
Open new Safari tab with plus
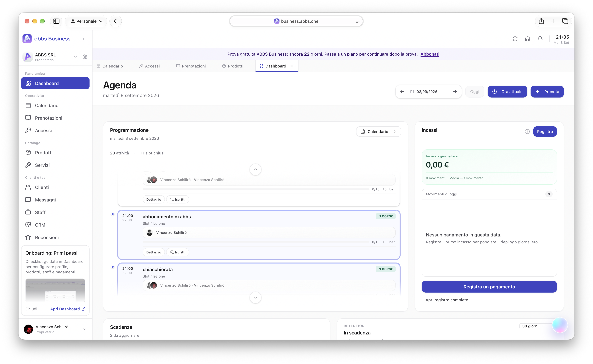click(553, 21)
